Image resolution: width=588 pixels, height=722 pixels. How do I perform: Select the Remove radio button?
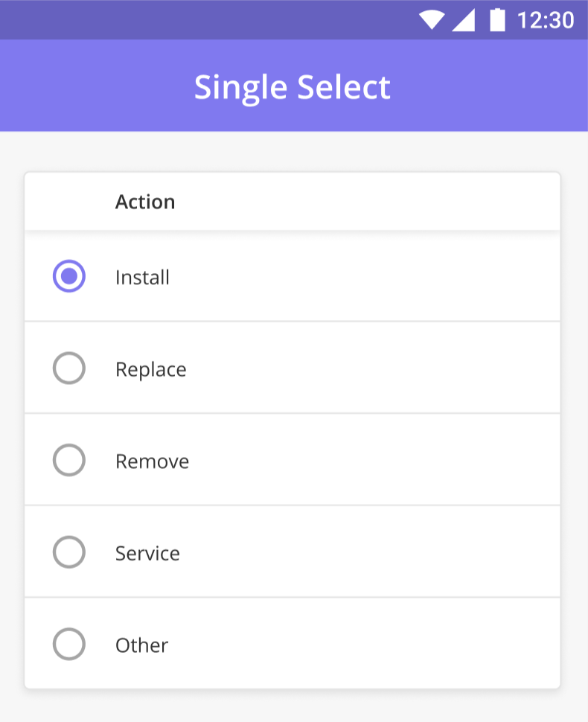click(x=69, y=460)
